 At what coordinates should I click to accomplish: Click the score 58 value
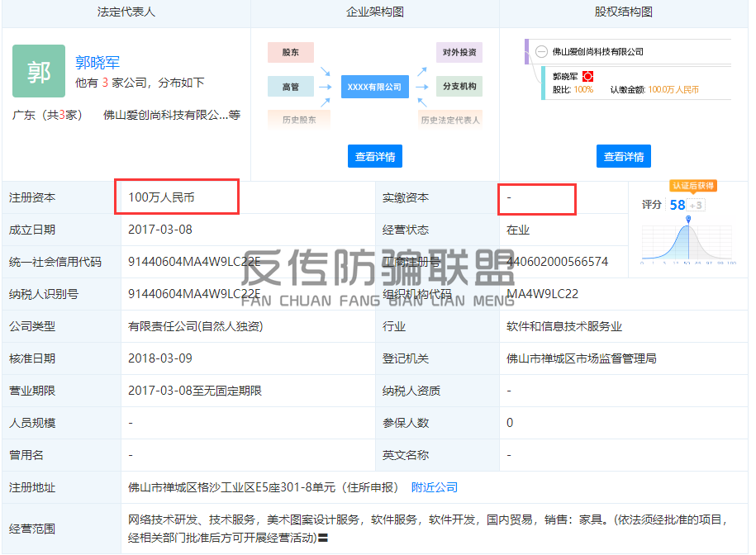click(678, 205)
